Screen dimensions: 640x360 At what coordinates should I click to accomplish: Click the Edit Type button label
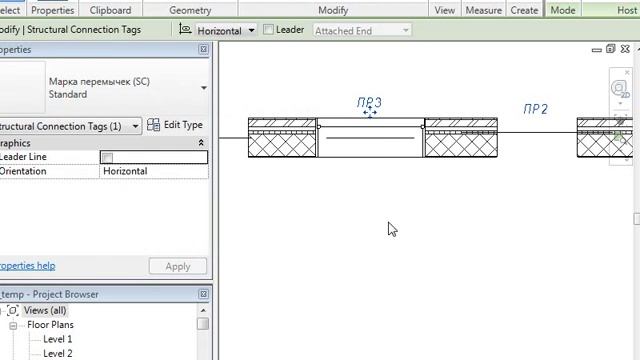[183, 125]
